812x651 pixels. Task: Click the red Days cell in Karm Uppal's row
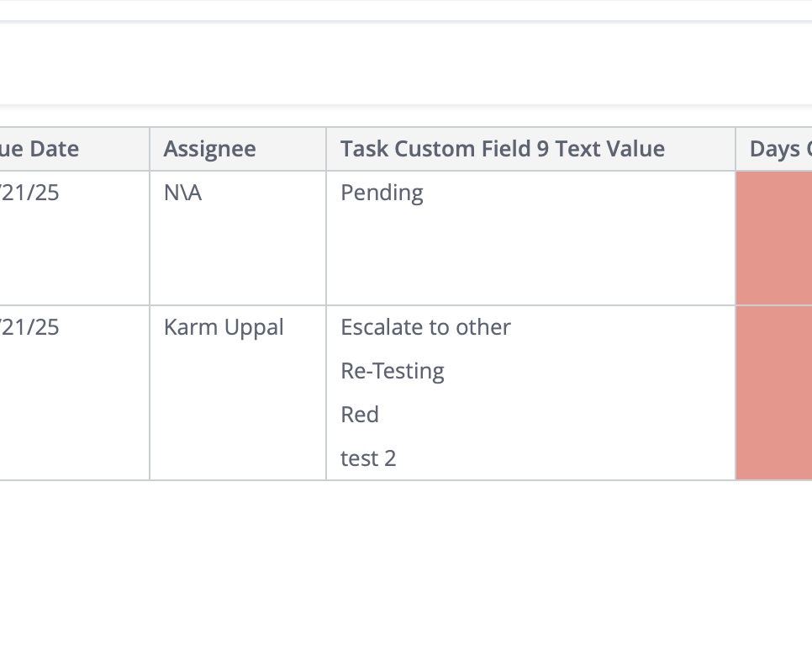(773, 393)
